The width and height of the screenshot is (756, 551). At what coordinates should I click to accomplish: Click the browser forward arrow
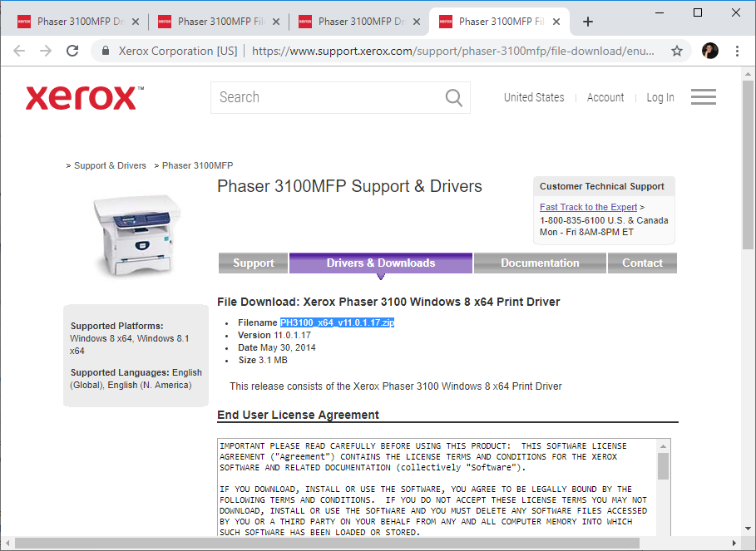point(46,51)
